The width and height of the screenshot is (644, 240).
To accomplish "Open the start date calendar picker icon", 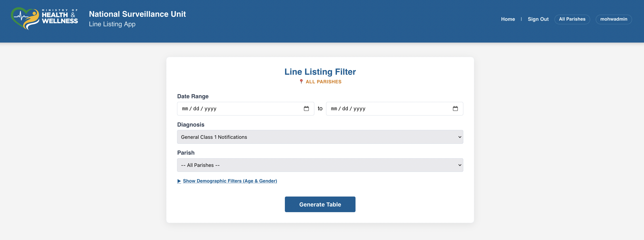I will (x=306, y=108).
